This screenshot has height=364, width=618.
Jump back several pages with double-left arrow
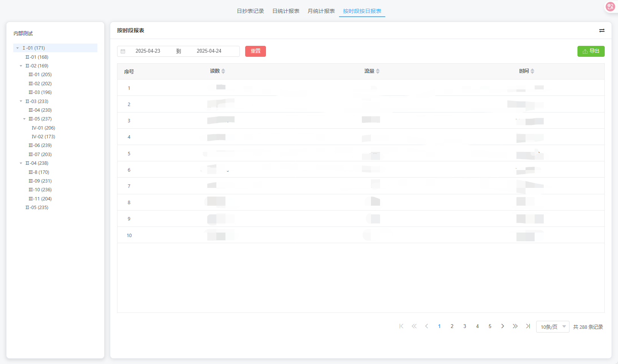pyautogui.click(x=414, y=326)
